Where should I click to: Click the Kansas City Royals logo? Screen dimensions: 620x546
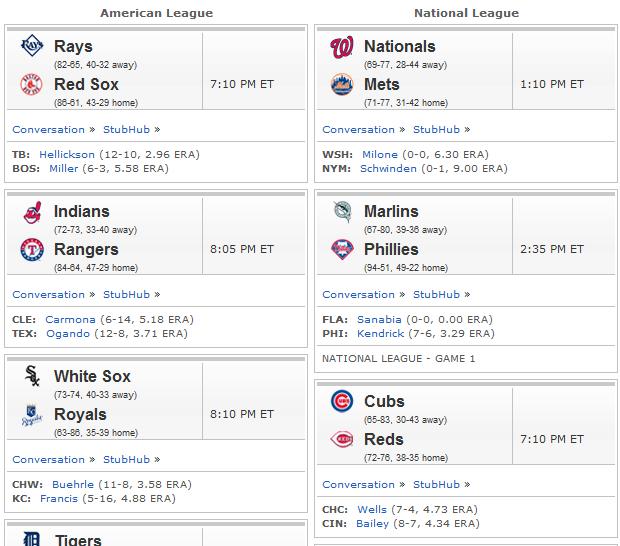(x=32, y=415)
